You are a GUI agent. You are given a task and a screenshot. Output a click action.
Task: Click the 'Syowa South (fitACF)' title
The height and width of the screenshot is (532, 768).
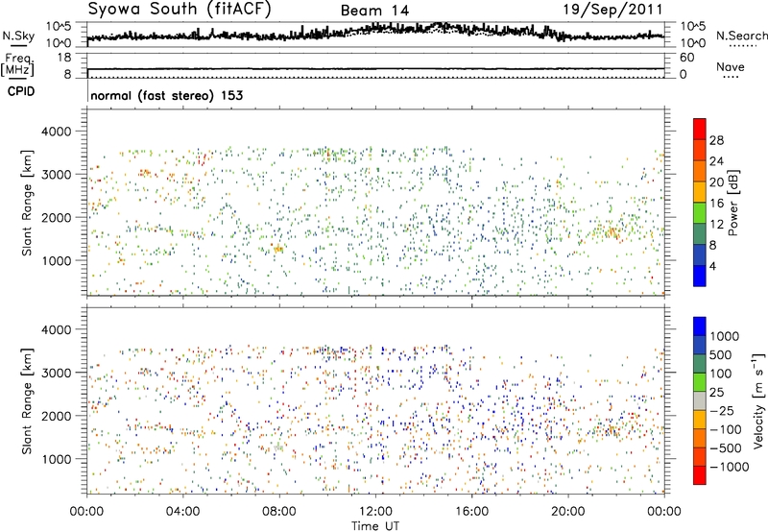coord(180,9)
